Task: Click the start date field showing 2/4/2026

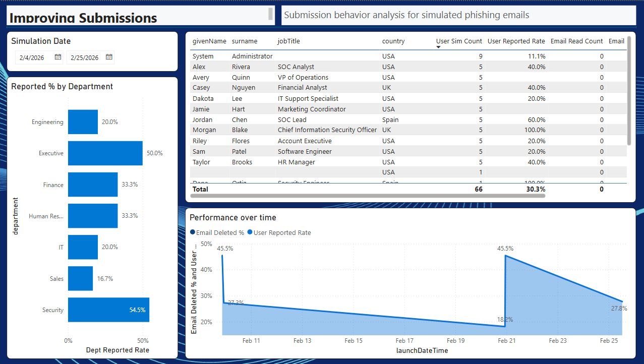Action: pyautogui.click(x=33, y=57)
